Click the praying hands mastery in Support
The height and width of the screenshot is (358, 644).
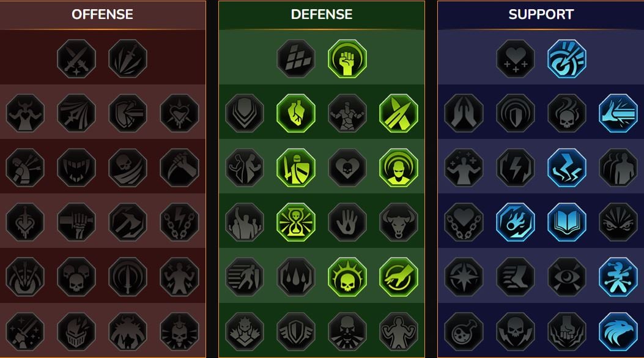(464, 113)
